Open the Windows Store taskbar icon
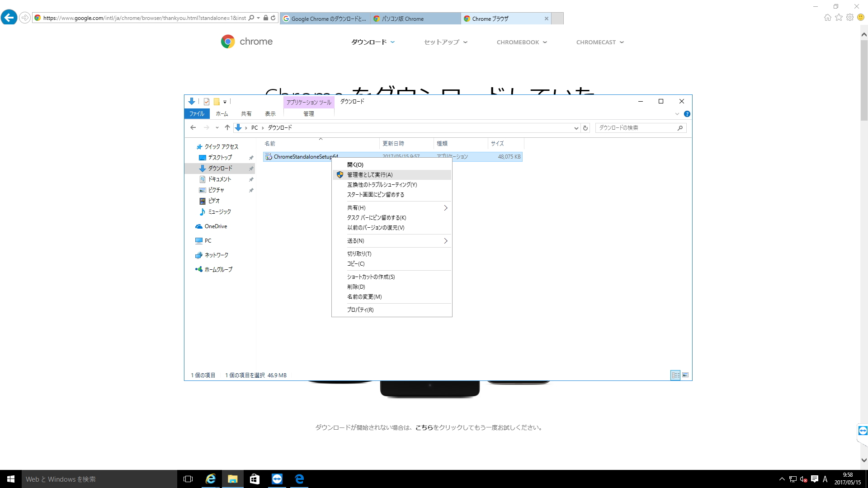The image size is (868, 488). pos(255,479)
